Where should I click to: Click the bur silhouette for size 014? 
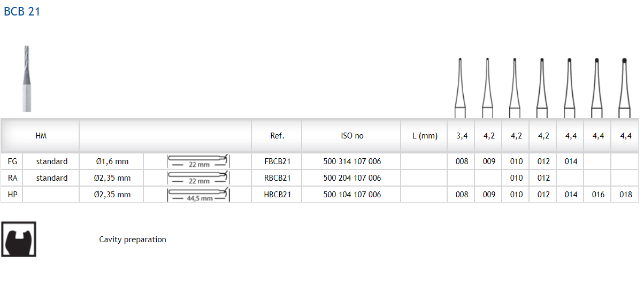(x=569, y=87)
